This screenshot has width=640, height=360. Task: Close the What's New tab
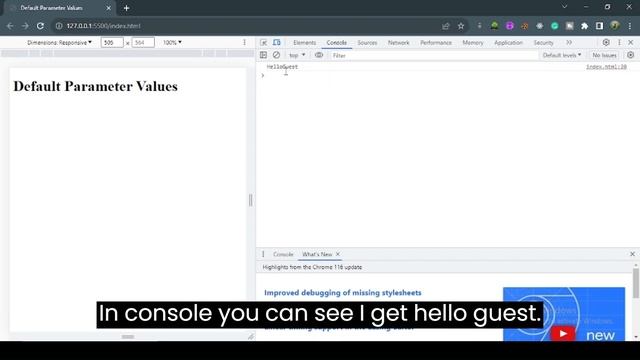pos(338,254)
